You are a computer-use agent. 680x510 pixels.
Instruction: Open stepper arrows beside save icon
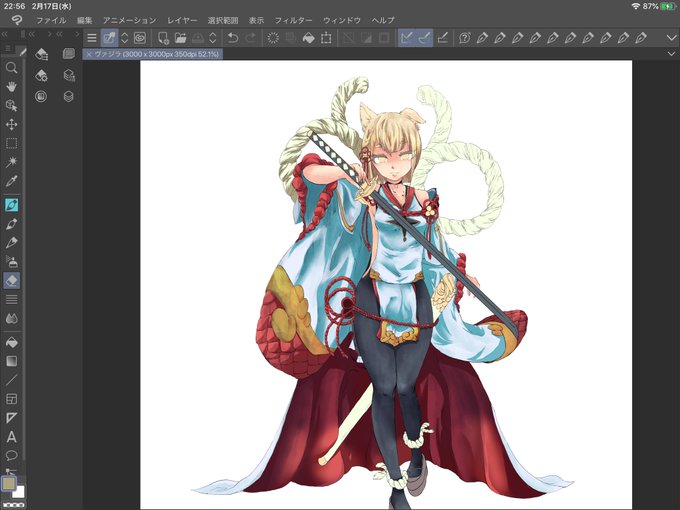tap(212, 38)
